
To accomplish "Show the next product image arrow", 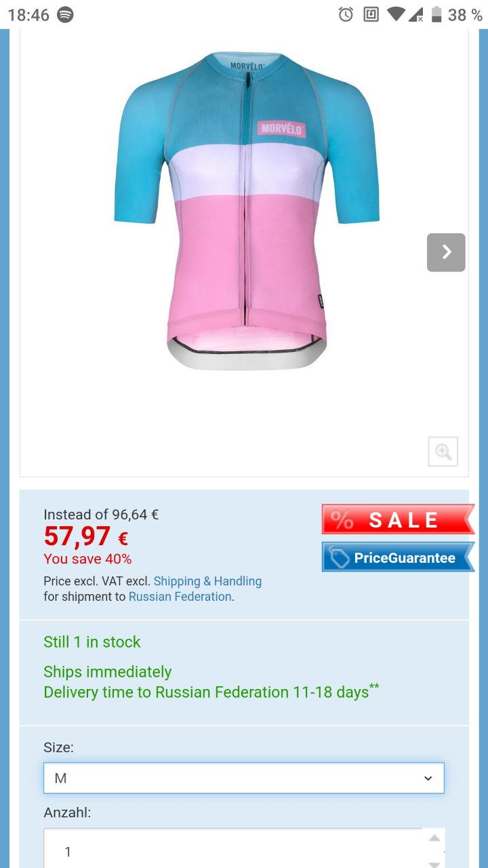I will [x=446, y=252].
